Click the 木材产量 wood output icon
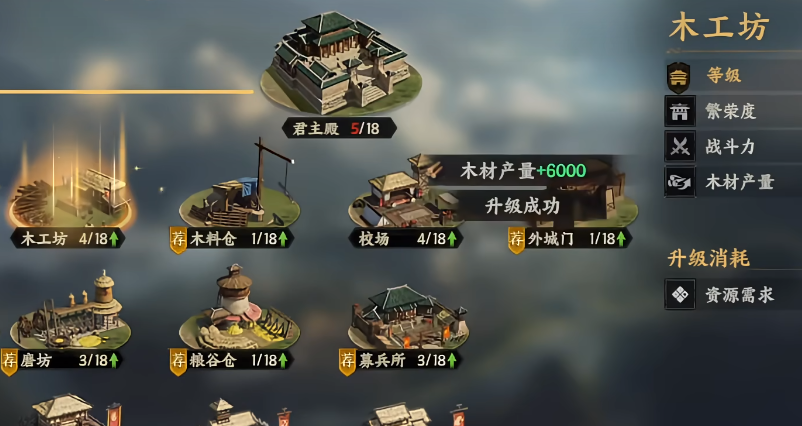This screenshot has height=426, width=802. coord(680,182)
